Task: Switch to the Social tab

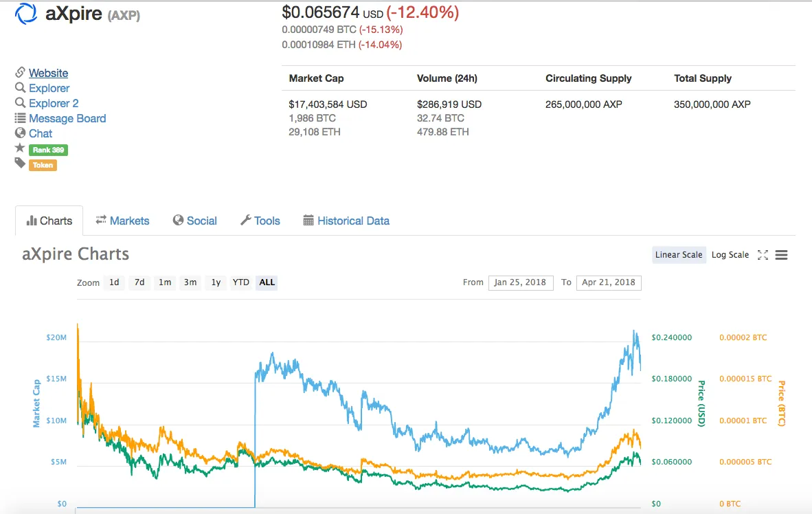Action: click(194, 221)
